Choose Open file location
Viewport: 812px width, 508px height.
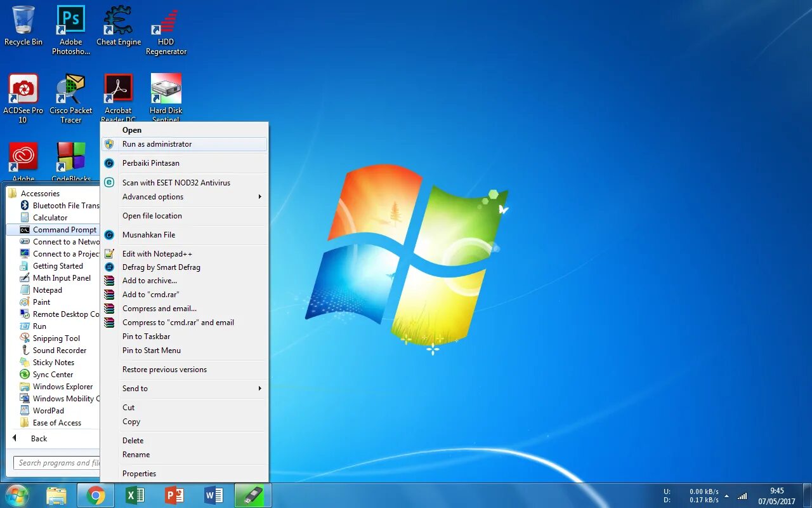point(185,216)
